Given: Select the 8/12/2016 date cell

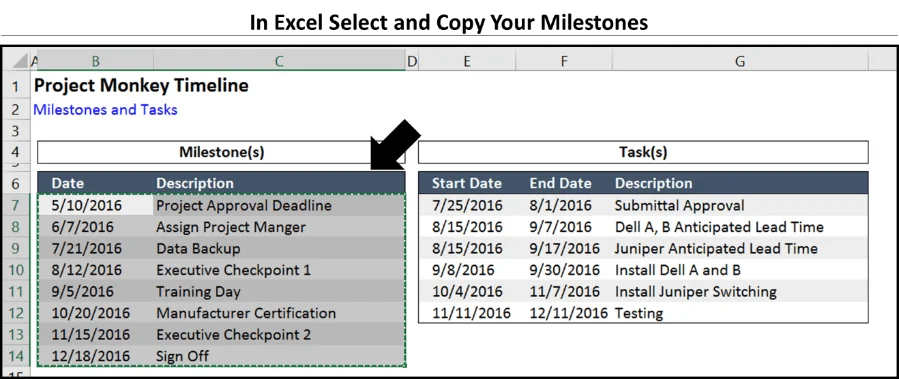Looking at the screenshot, I should pos(96,270).
